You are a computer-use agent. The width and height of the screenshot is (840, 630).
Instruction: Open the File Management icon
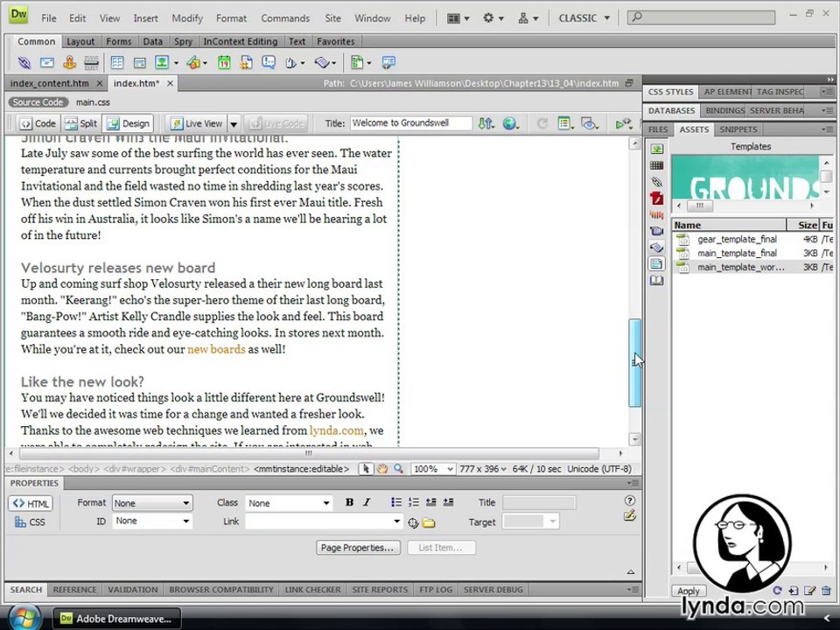(x=486, y=123)
